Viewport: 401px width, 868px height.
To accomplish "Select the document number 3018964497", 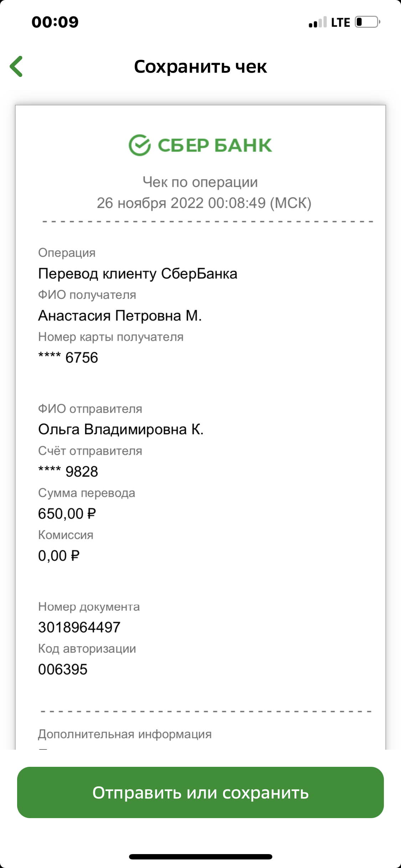I will 79,627.
